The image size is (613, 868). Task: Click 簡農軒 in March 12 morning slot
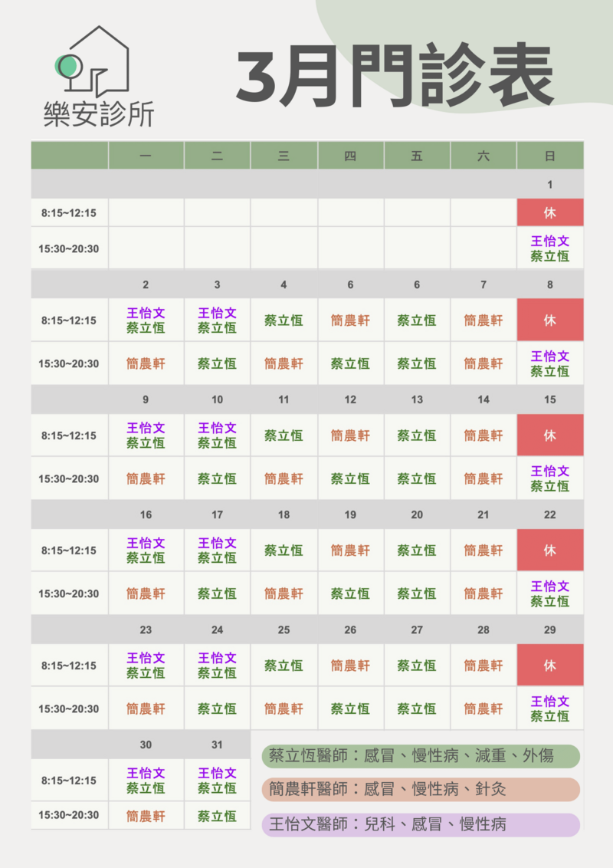350,436
